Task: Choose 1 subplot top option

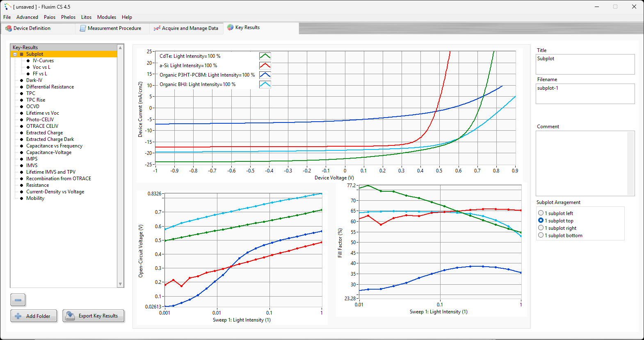Action: [541, 220]
